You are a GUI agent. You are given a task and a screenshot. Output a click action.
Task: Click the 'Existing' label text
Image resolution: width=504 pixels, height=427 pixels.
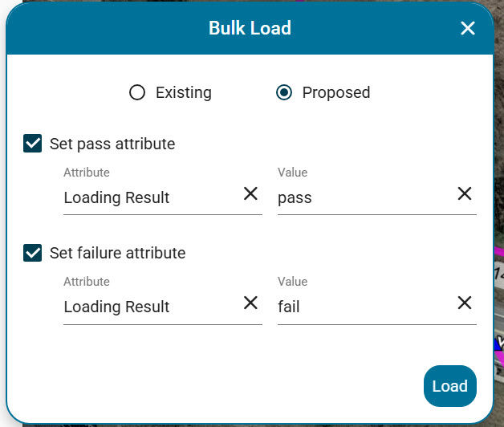(184, 92)
